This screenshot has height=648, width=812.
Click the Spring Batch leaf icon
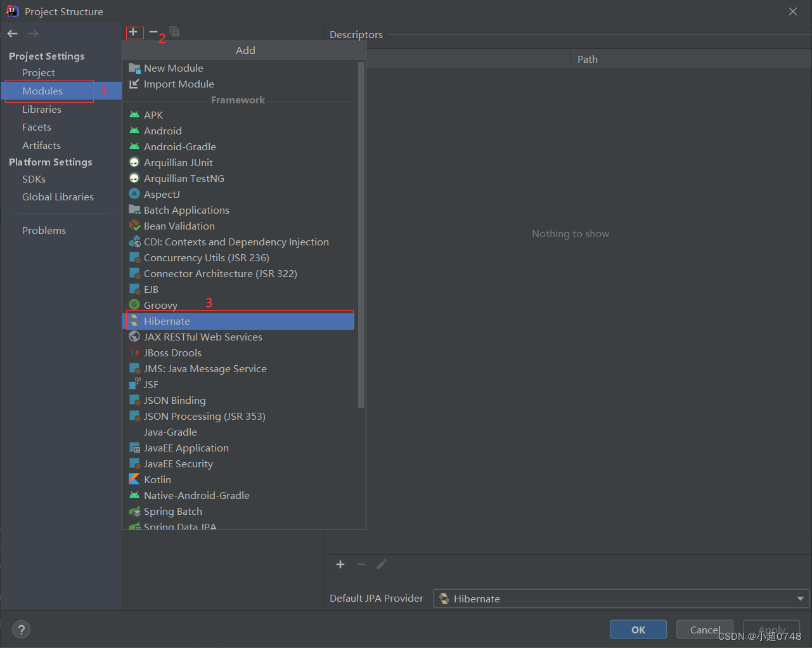(134, 511)
